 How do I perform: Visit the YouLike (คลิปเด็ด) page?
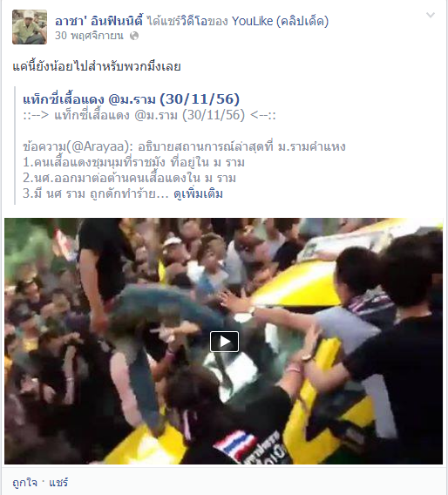[x=281, y=21]
